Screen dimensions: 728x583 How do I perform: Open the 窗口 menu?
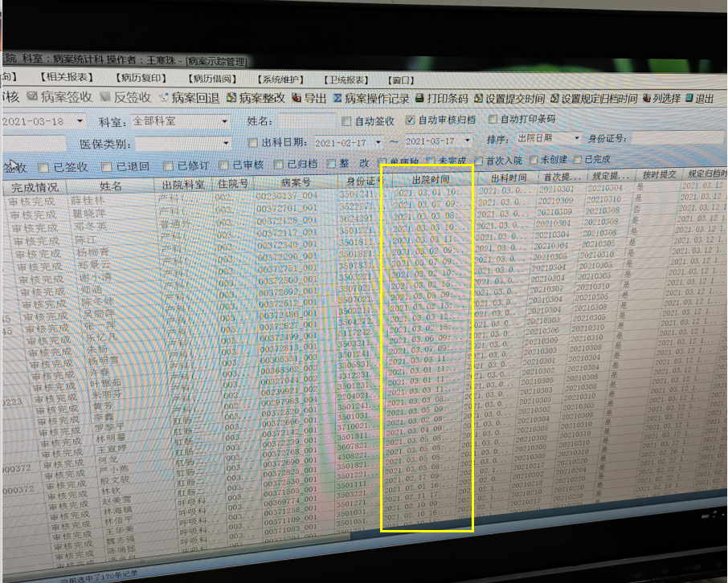(400, 79)
